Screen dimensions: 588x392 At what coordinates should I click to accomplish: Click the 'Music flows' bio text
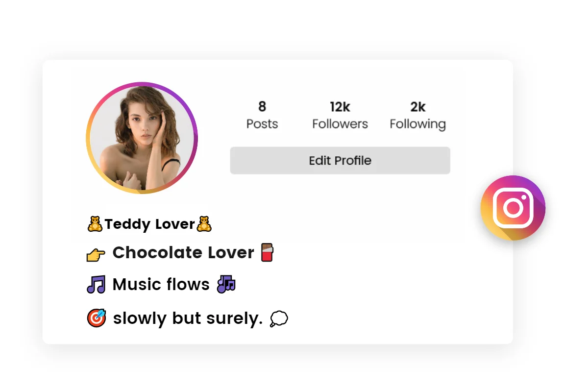pos(160,284)
